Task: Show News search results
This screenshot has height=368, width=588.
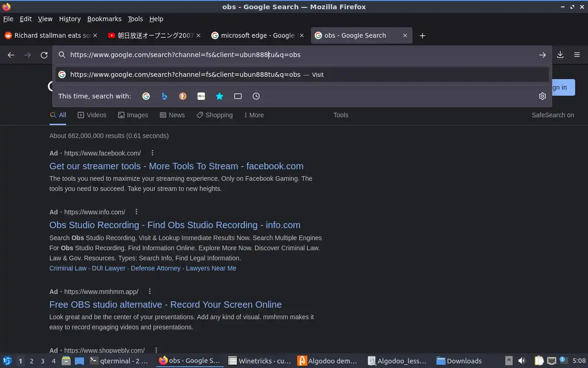Action: [x=172, y=115]
